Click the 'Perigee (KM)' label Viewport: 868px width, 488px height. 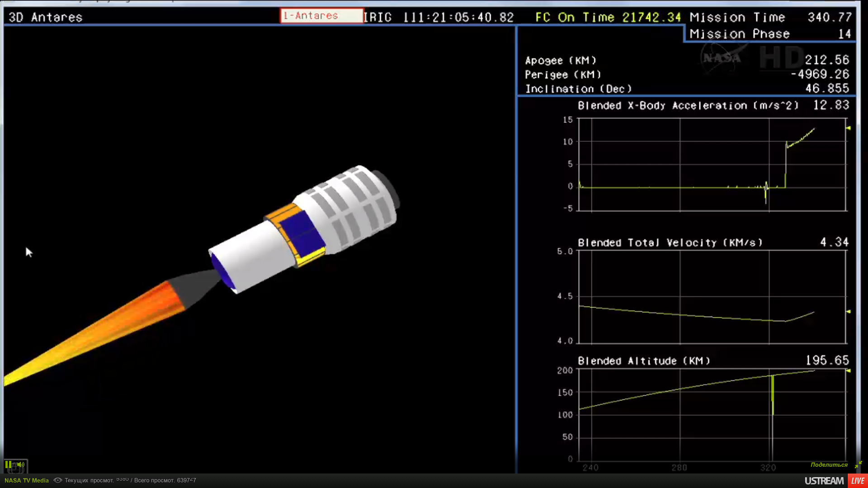pos(563,75)
